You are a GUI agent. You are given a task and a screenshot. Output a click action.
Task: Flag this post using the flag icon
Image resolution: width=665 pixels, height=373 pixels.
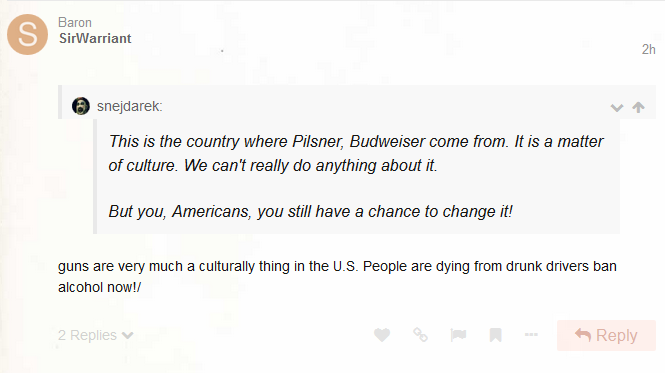coord(458,335)
